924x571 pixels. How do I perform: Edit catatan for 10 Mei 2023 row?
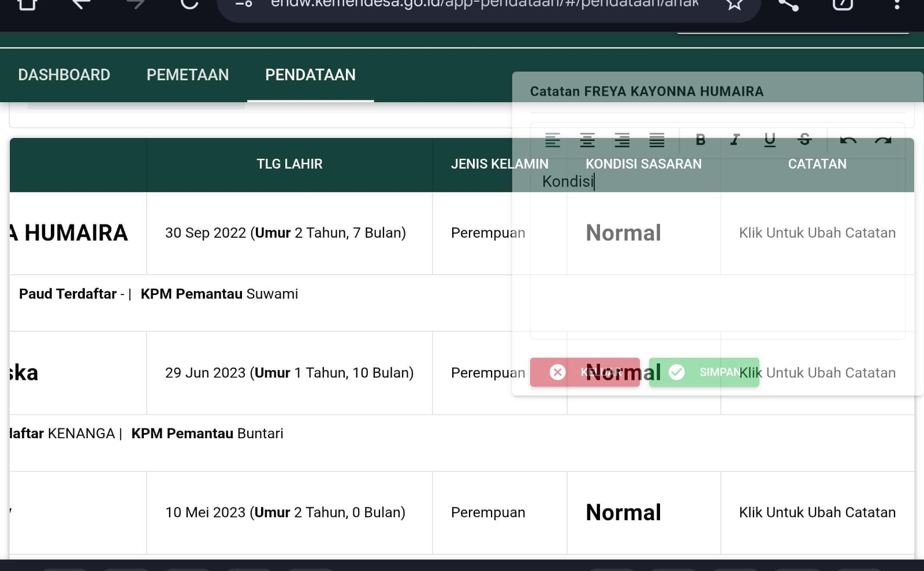coord(817,512)
